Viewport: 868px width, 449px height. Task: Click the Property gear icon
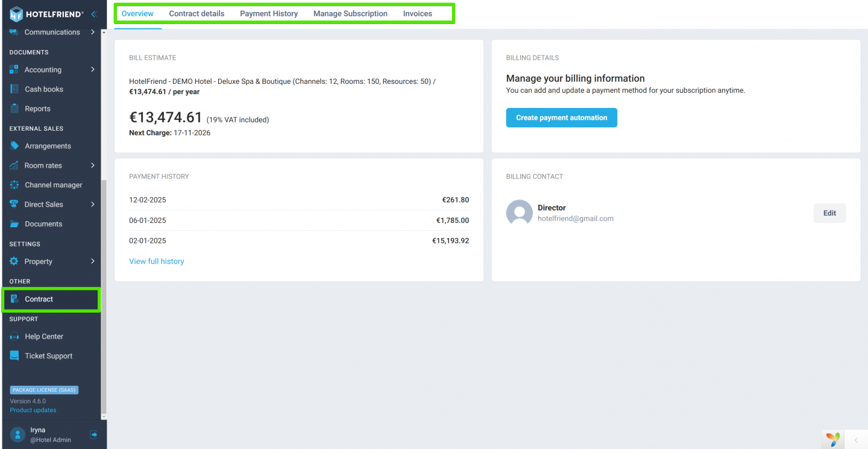pos(14,262)
